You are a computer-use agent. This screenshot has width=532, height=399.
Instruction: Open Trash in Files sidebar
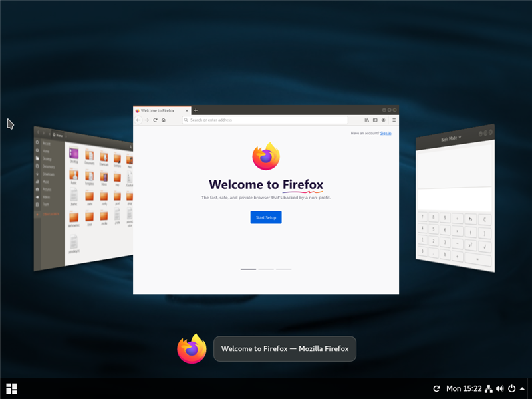click(x=45, y=205)
